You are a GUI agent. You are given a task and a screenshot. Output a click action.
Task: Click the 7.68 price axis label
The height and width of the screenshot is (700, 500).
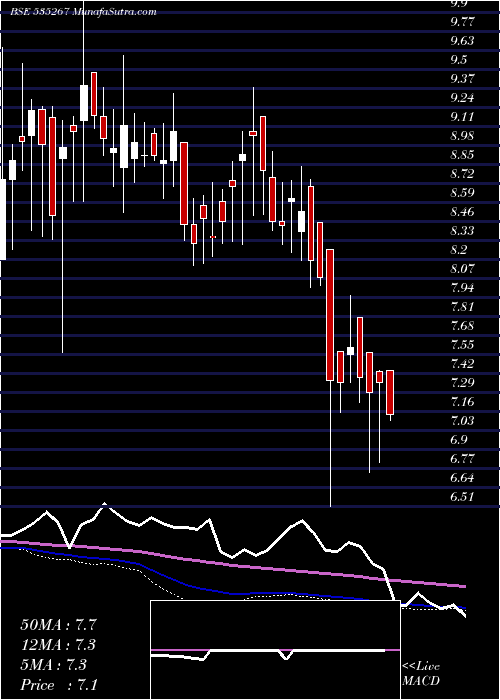tap(462, 325)
